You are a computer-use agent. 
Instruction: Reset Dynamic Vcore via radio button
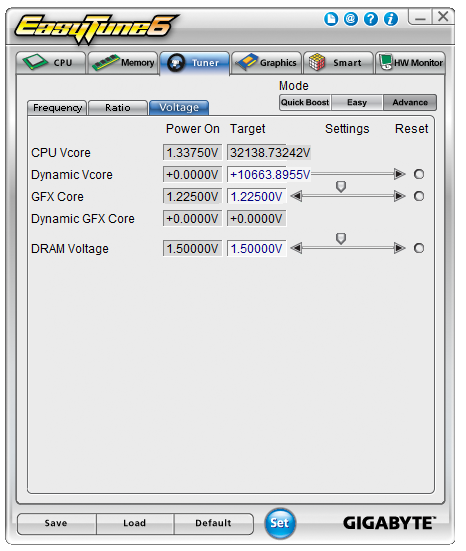419,174
